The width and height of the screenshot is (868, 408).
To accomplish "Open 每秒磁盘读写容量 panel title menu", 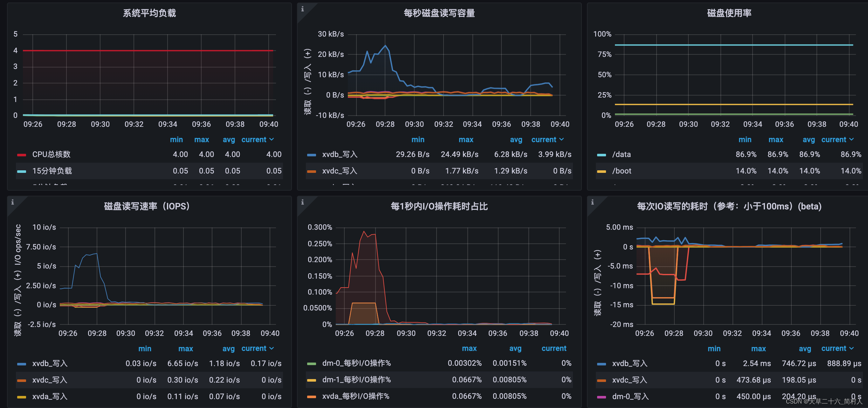I will (x=439, y=13).
